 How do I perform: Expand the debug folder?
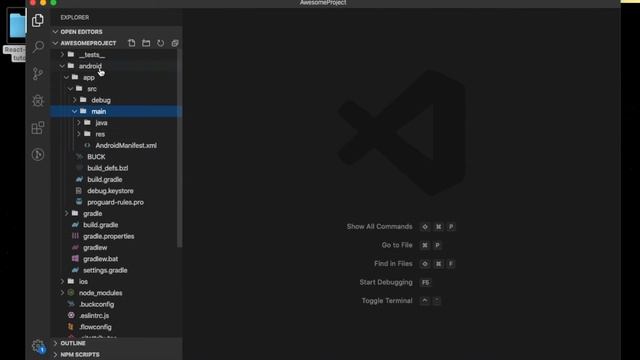click(x=74, y=100)
